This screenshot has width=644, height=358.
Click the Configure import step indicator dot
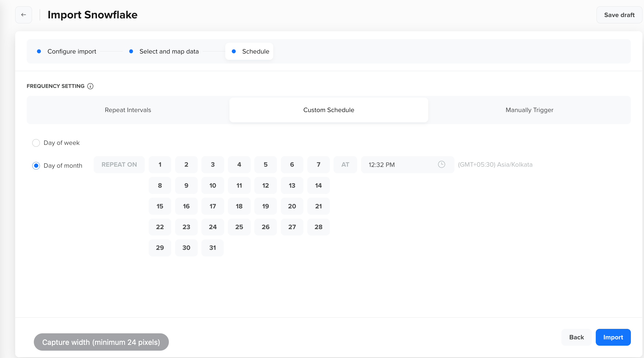click(x=39, y=51)
